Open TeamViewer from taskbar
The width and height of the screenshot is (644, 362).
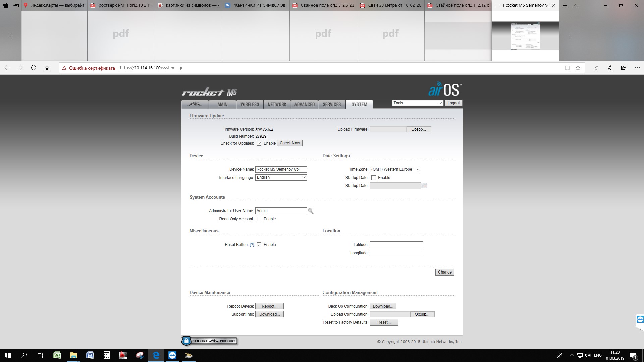(172, 355)
